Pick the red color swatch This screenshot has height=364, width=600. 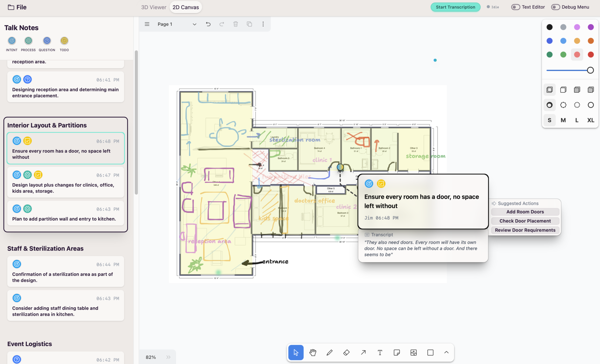pos(590,55)
